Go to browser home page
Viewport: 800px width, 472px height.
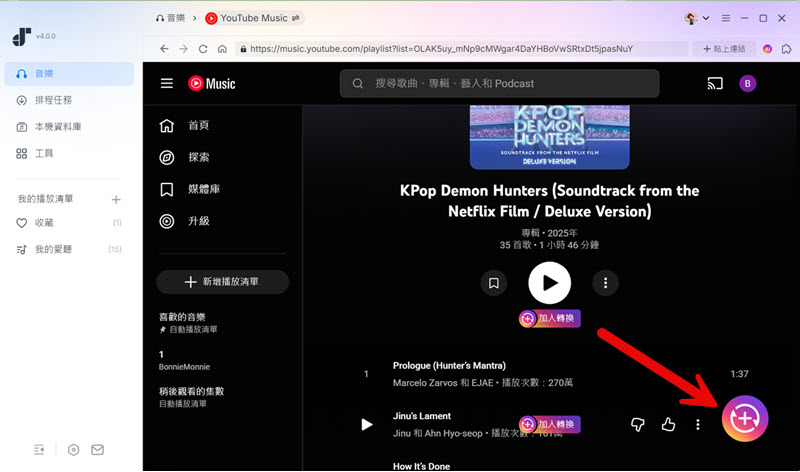tap(222, 49)
